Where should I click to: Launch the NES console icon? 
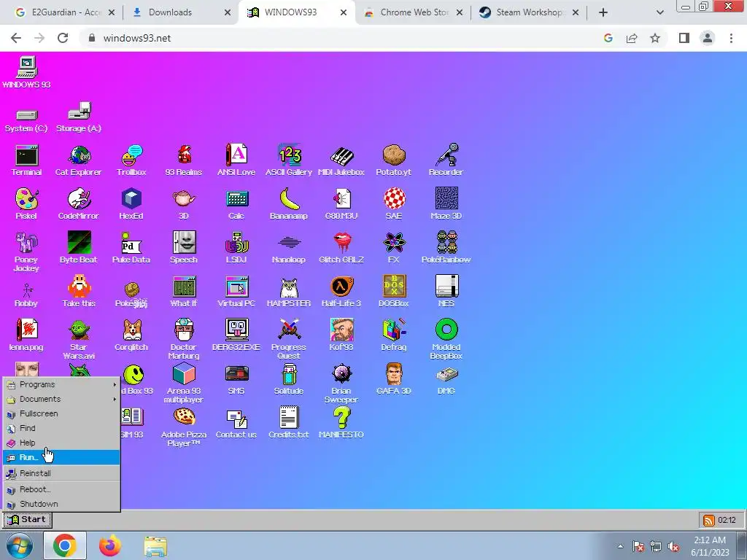click(x=446, y=292)
